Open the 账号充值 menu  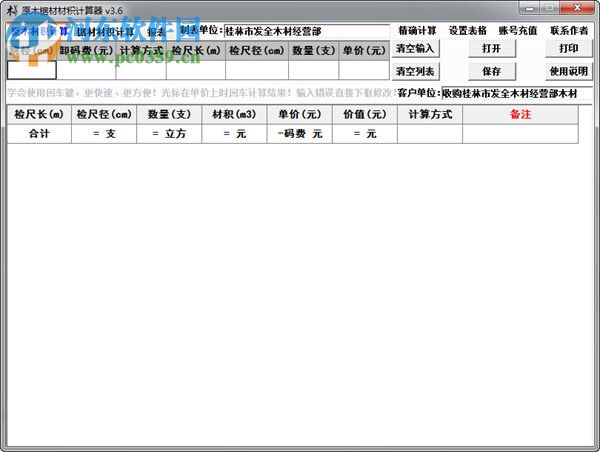click(518, 31)
